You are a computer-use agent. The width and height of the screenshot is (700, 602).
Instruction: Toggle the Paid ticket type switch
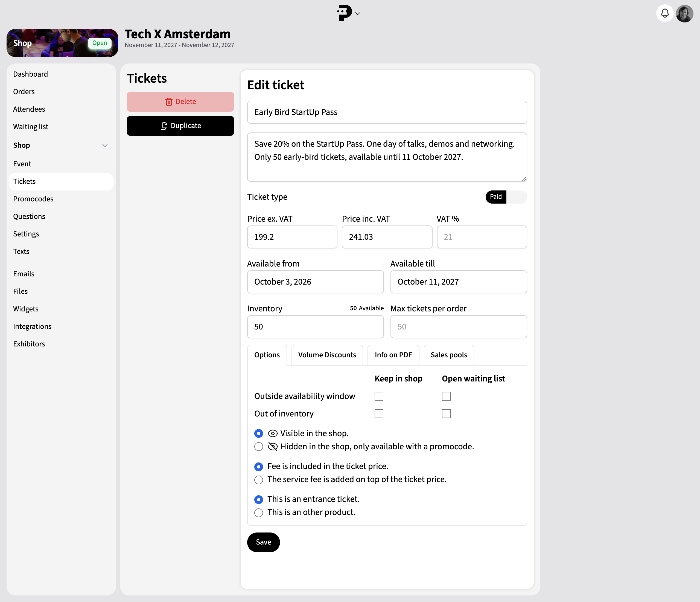tap(506, 197)
